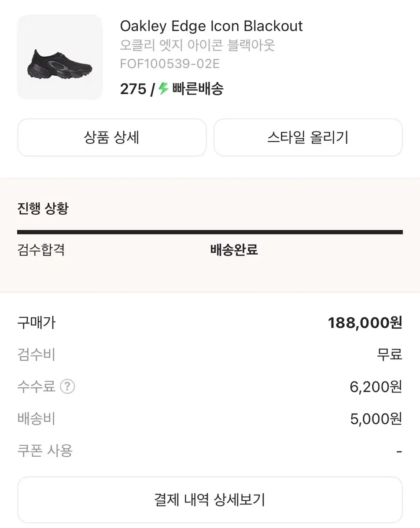
Task: Click the 6,200원 fee amount
Action: tap(376, 387)
